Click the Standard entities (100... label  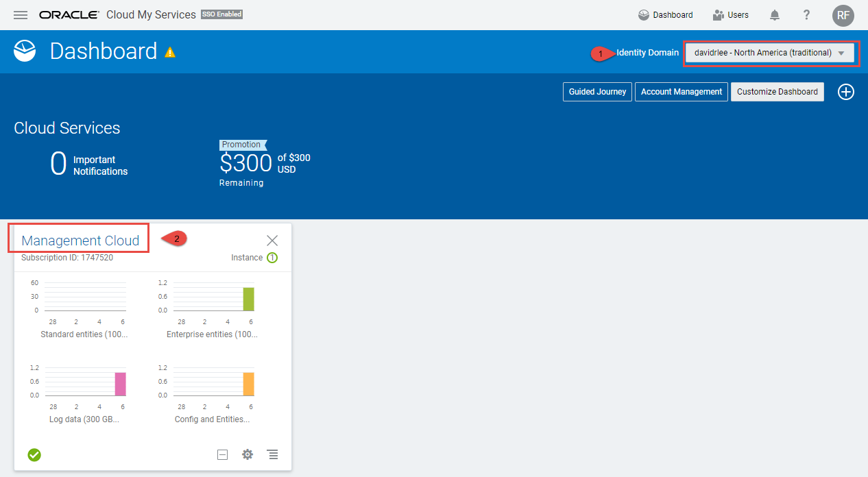(x=84, y=334)
